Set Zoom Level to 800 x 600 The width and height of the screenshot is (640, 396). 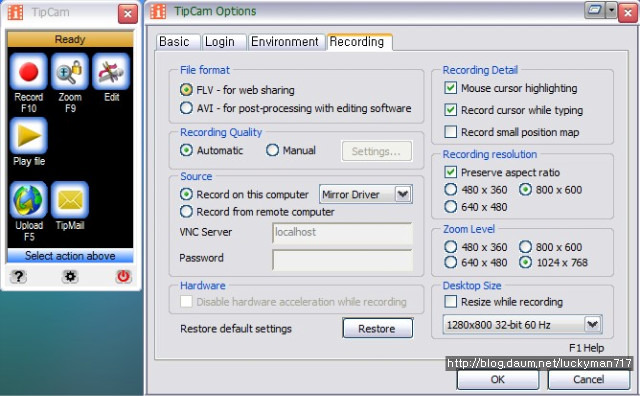(525, 247)
